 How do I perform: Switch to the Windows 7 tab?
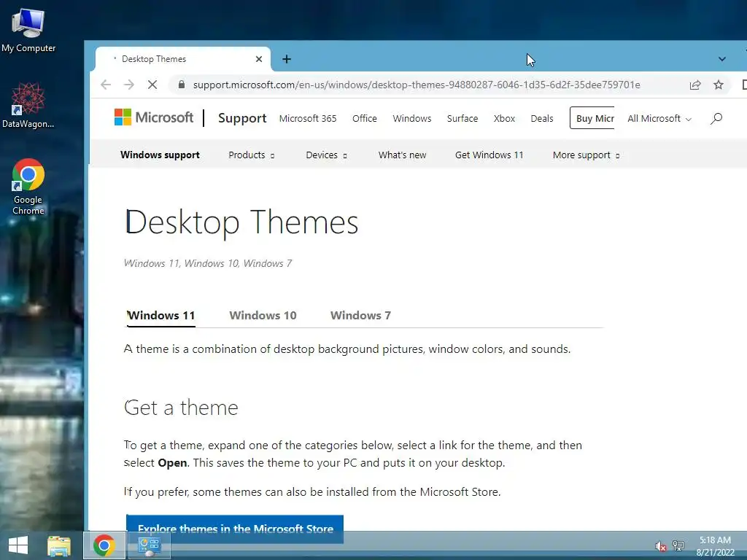click(360, 315)
